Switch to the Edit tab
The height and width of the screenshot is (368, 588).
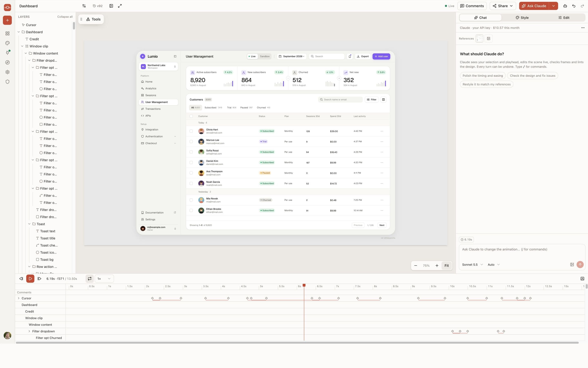564,18
